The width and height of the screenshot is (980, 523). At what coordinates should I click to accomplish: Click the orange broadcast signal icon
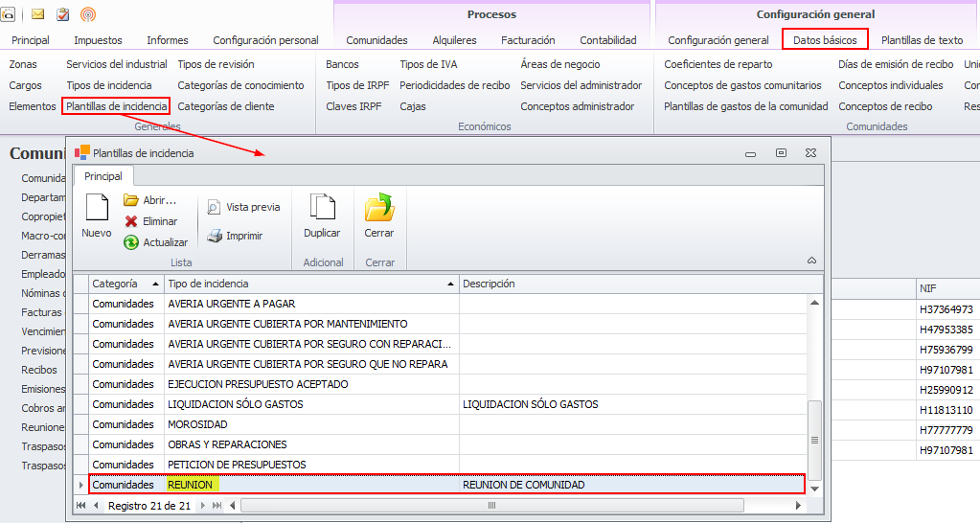88,13
